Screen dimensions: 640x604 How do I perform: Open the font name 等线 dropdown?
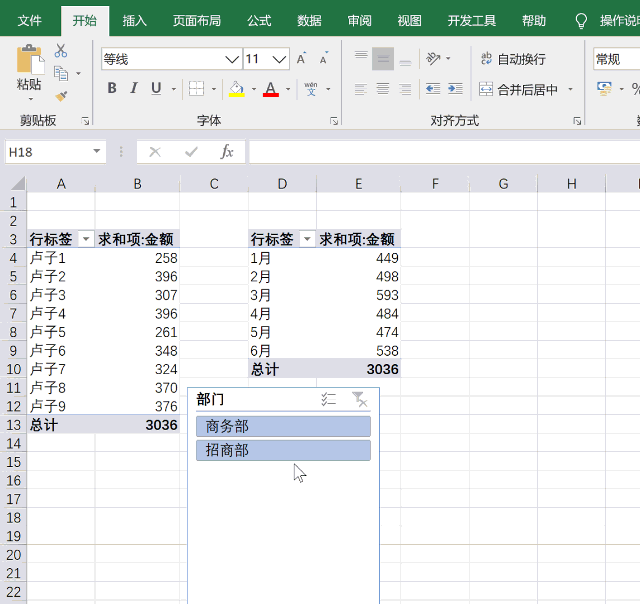[232, 60]
